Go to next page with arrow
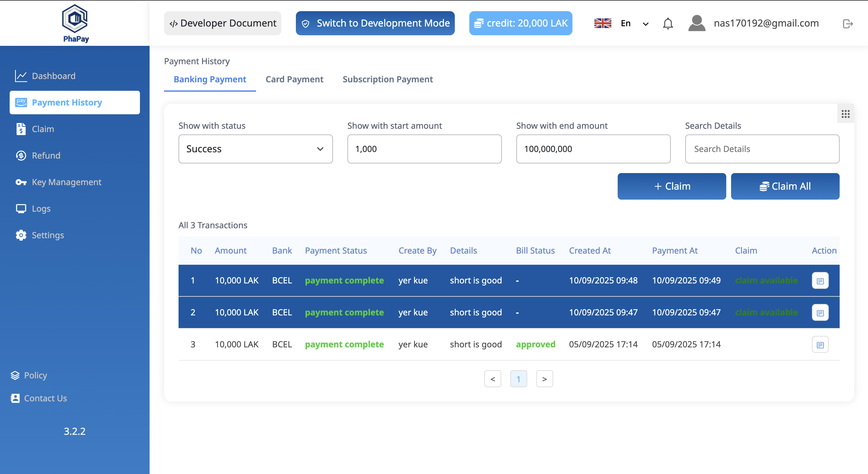Viewport: 868px width, 474px height. (544, 379)
